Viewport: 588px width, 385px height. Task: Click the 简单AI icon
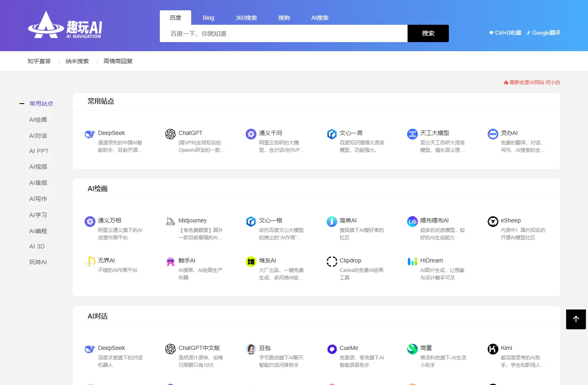(x=332, y=222)
